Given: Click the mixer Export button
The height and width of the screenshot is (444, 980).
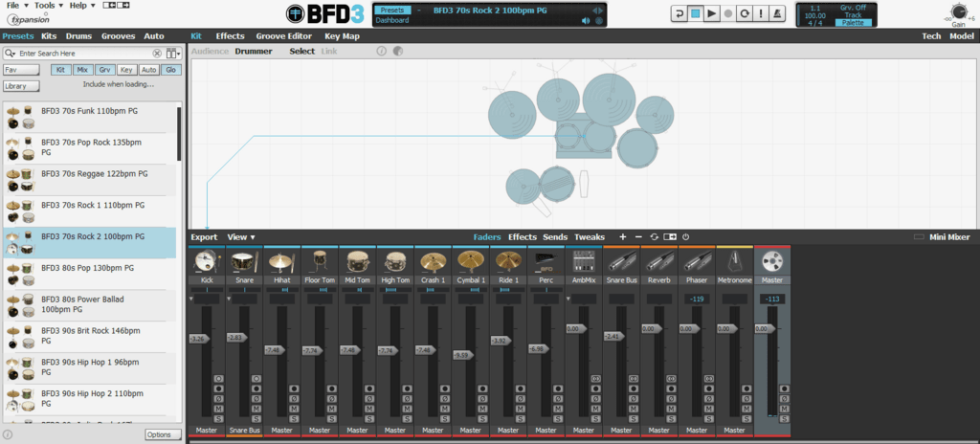Looking at the screenshot, I should click(205, 237).
